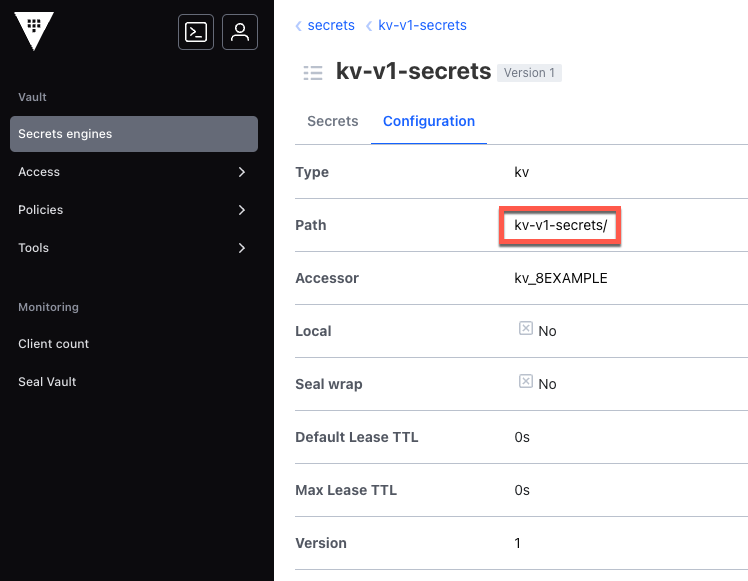Follow the kv-v1-secrets breadcrumb link

[x=422, y=25]
